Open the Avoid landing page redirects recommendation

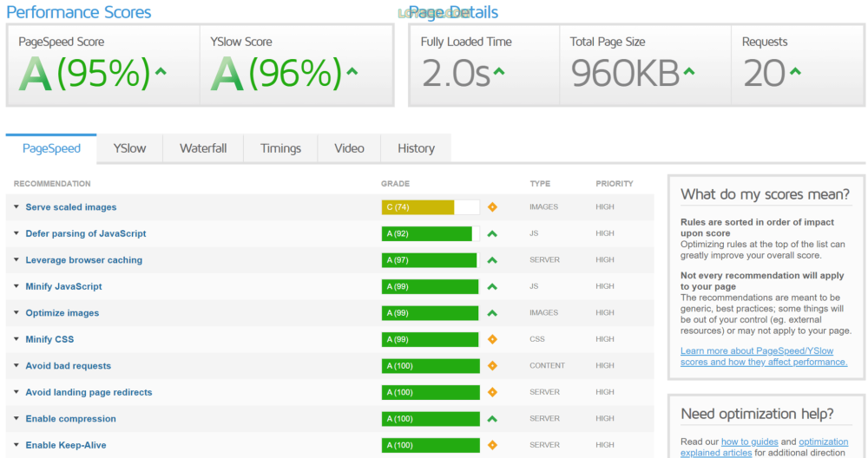click(x=89, y=392)
